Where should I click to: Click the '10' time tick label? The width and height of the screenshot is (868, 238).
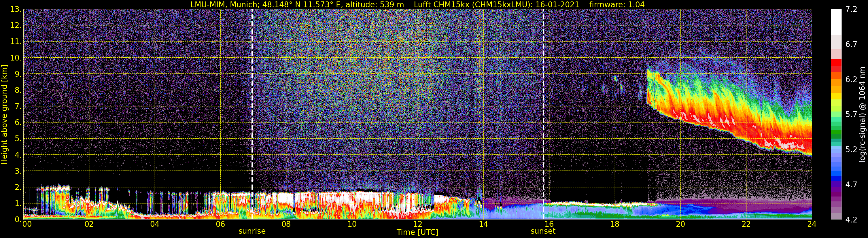coord(352,224)
